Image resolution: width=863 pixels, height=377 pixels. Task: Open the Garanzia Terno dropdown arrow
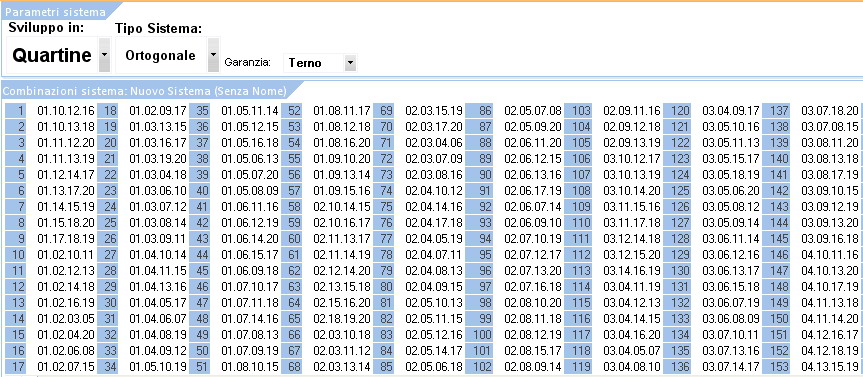pos(351,63)
